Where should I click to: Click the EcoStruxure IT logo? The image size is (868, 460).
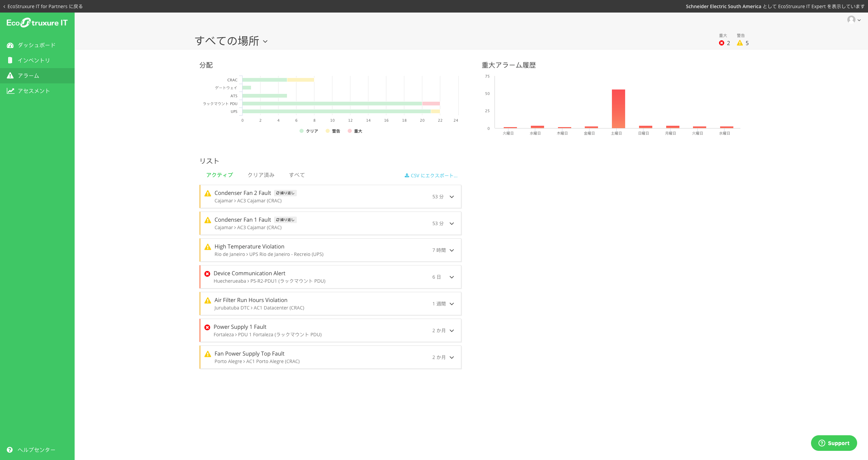[37, 22]
